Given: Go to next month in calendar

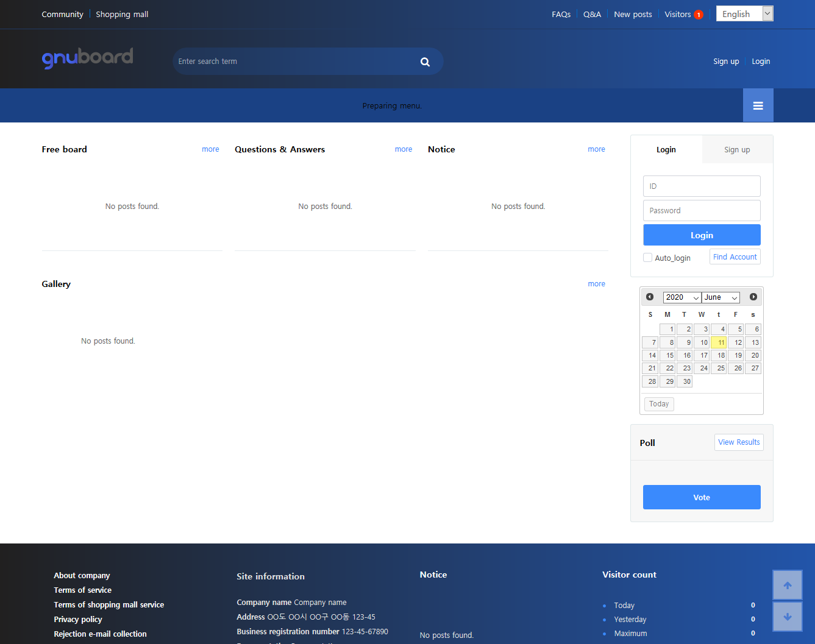Looking at the screenshot, I should click(753, 297).
